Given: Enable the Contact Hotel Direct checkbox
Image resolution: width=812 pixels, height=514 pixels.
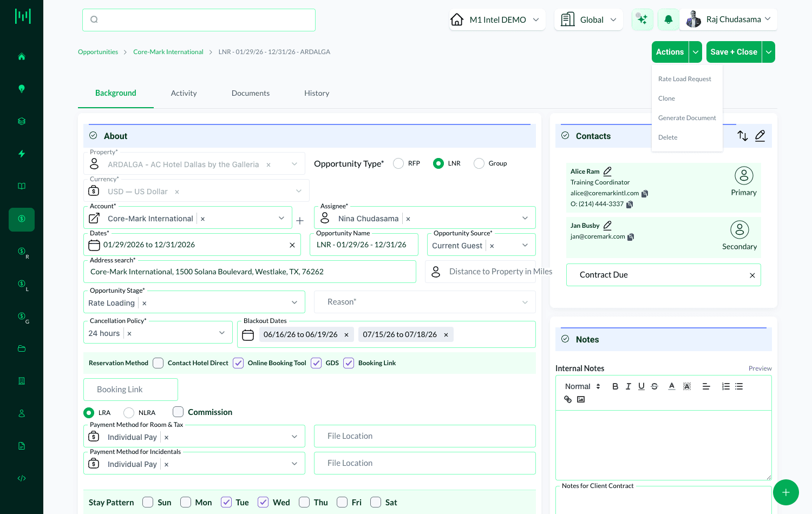Looking at the screenshot, I should [158, 363].
